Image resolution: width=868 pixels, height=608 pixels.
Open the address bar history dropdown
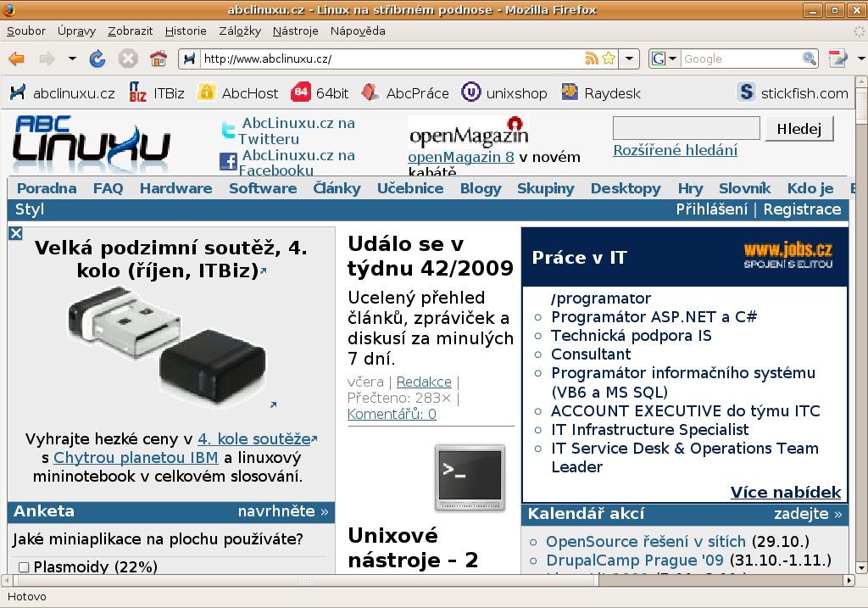coord(629,59)
